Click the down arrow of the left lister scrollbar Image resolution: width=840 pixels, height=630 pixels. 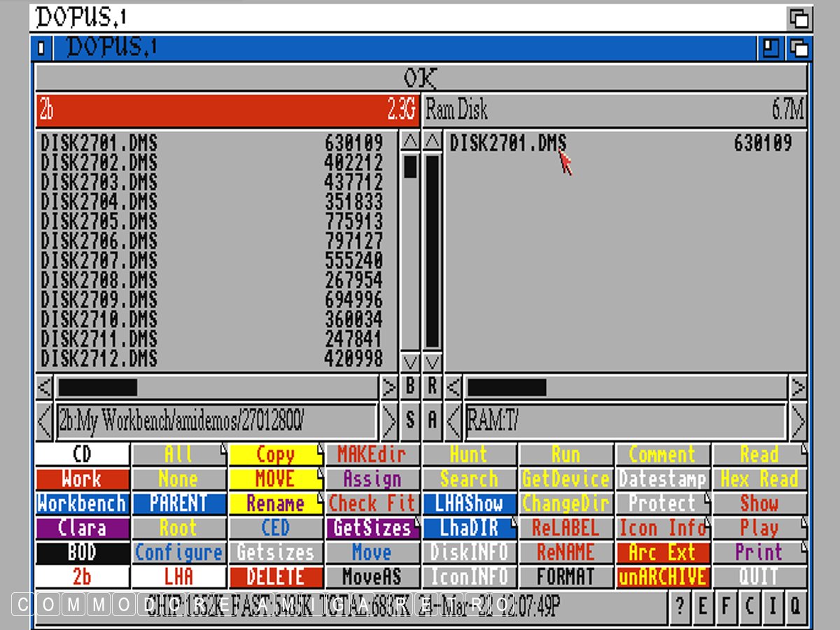pos(410,363)
